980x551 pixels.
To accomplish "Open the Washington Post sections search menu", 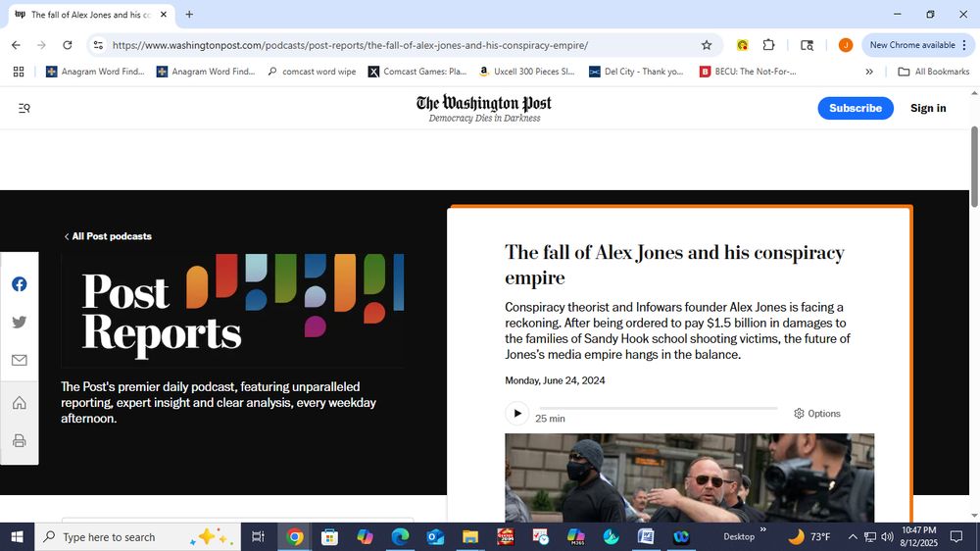I will coord(24,108).
